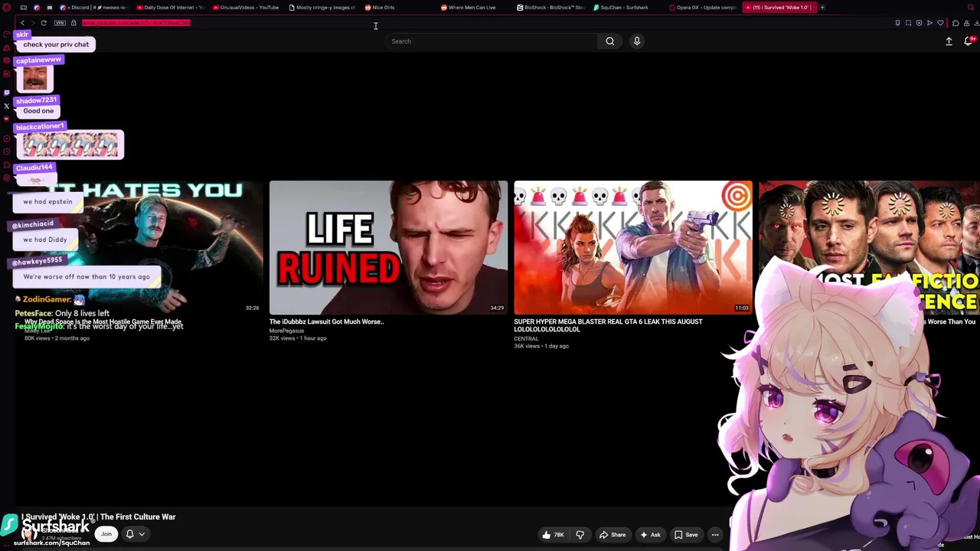Open YouTube notifications bell

(x=969, y=41)
